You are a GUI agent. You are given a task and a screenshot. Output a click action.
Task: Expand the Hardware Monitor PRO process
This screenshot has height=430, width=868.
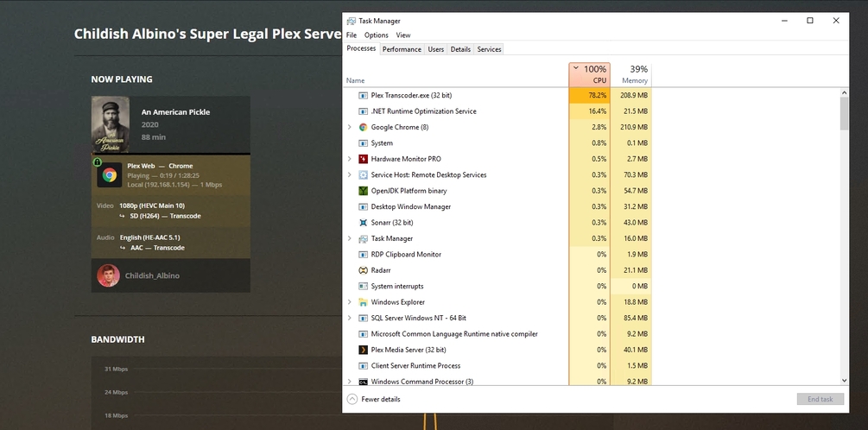(x=349, y=159)
